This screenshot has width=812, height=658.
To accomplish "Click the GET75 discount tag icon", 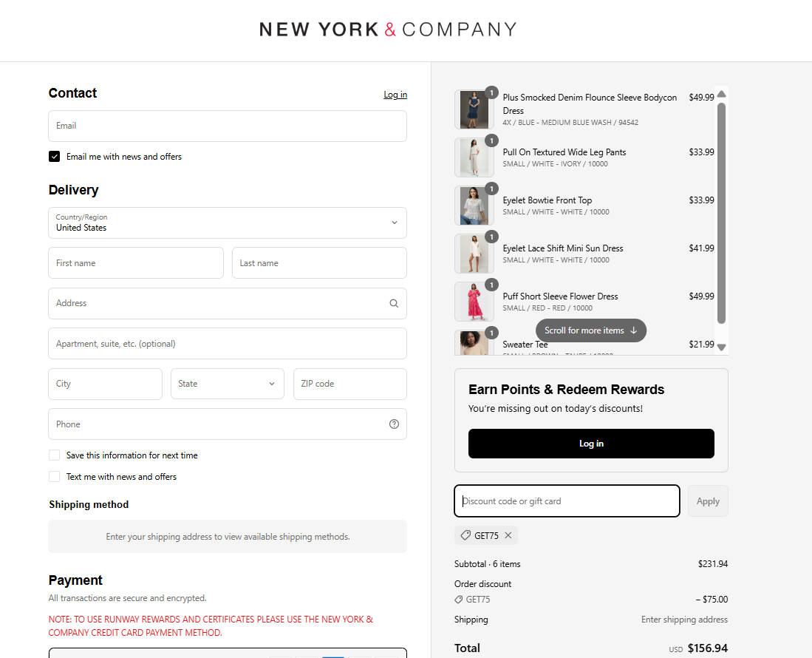I will pyautogui.click(x=465, y=535).
